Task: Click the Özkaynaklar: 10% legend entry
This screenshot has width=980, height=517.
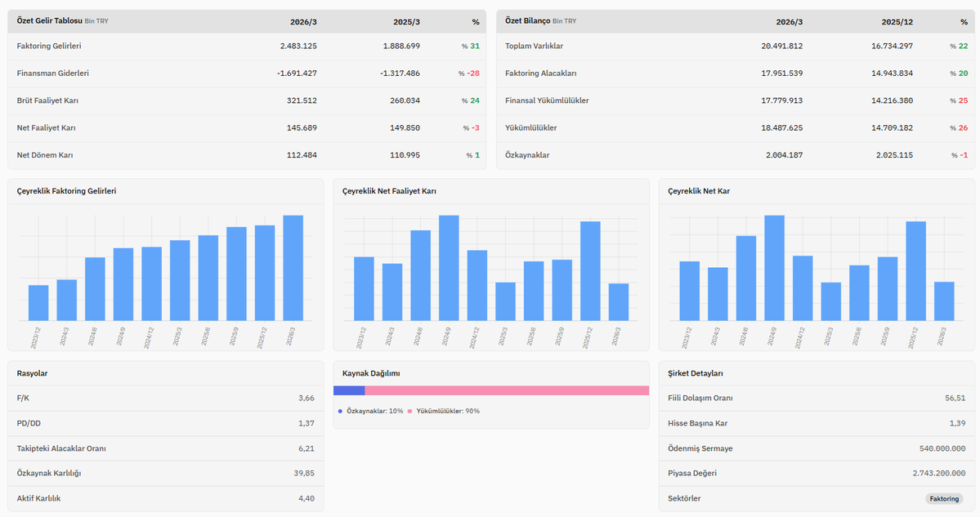Action: click(x=370, y=411)
